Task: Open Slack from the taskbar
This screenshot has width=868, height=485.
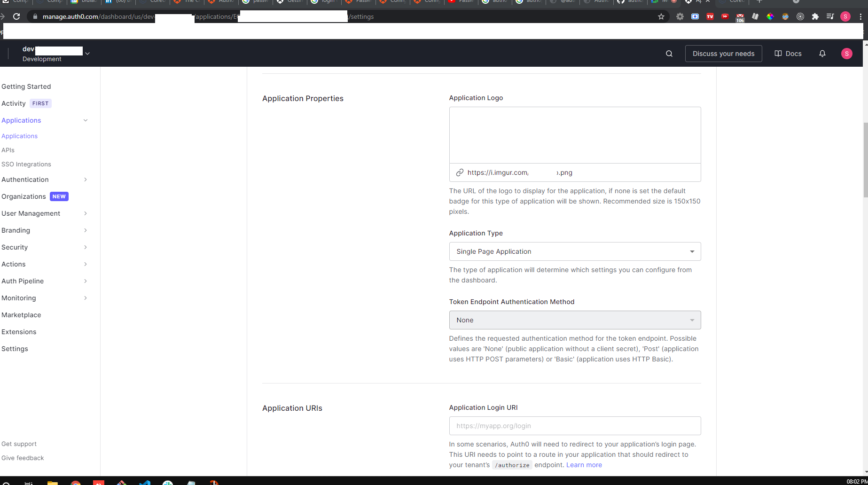Action: click(167, 482)
